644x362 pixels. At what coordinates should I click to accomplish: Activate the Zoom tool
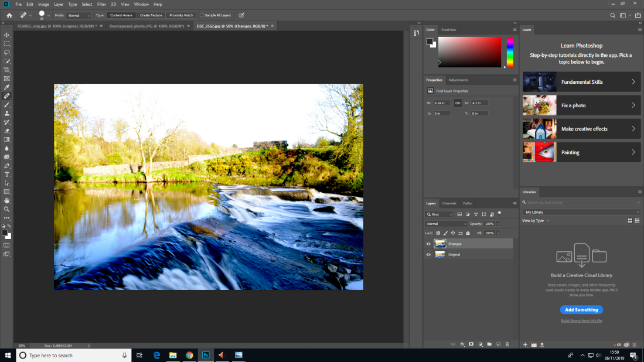[x=7, y=209]
